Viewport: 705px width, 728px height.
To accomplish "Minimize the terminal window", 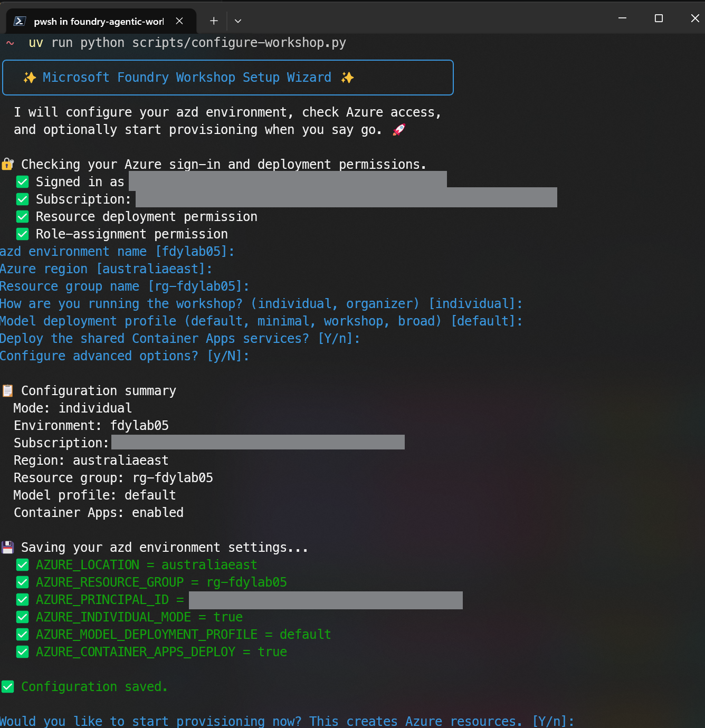I will [x=623, y=18].
